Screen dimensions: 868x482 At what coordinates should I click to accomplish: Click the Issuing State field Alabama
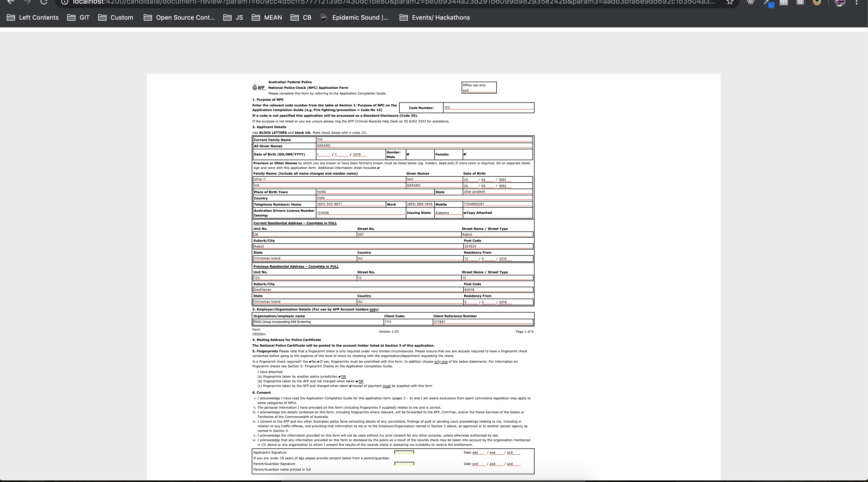pyautogui.click(x=448, y=213)
